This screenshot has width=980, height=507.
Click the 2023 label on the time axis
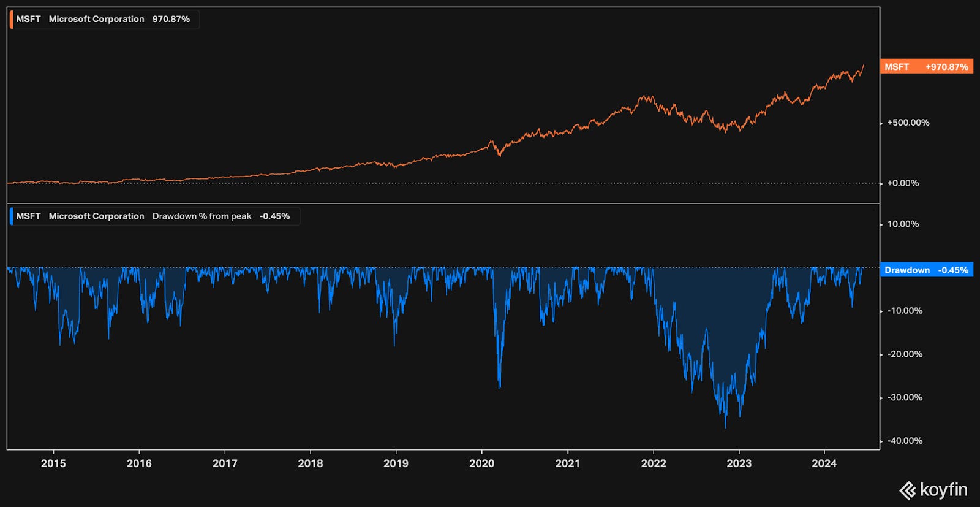tap(739, 463)
